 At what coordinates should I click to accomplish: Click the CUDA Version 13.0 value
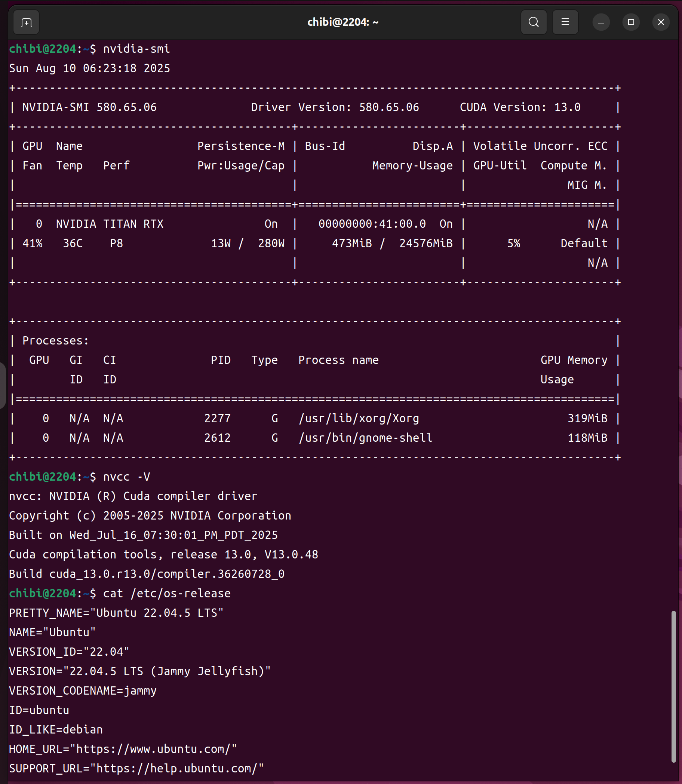(x=567, y=107)
